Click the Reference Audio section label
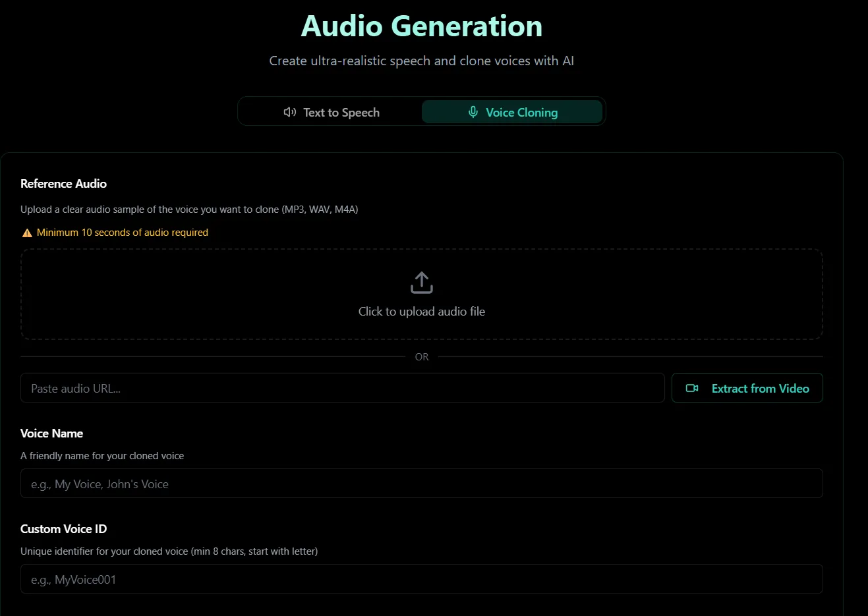The image size is (868, 616). 63,184
